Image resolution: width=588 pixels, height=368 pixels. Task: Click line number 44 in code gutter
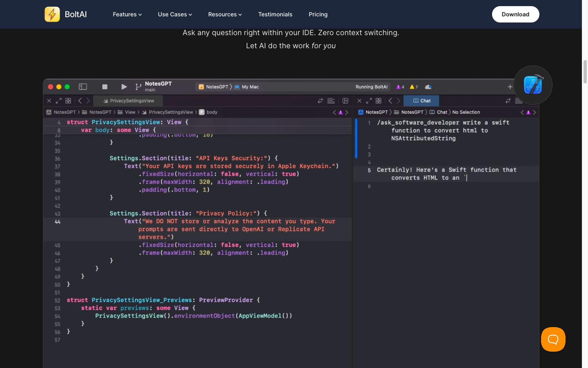coord(58,222)
